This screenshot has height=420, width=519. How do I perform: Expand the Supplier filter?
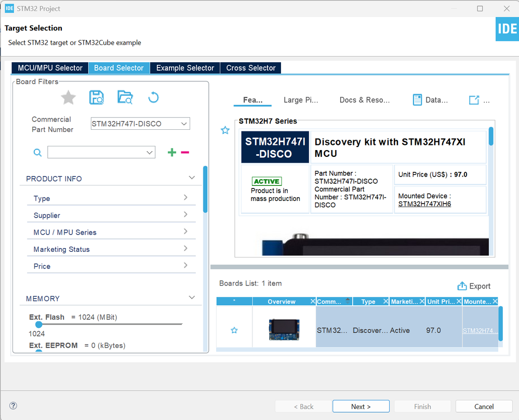point(185,214)
